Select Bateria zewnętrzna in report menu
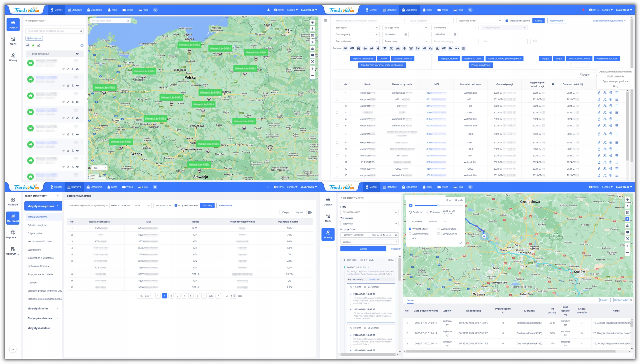The width and height of the screenshot is (640, 364). [x=37, y=225]
